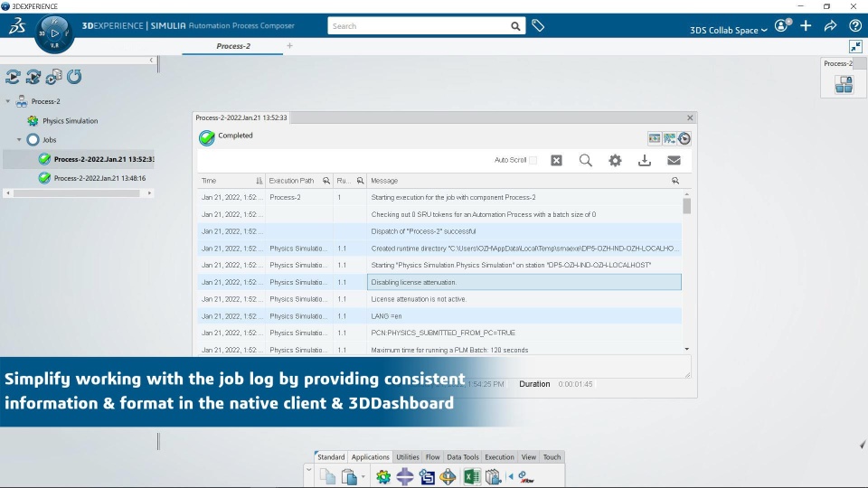Click the Xflow icon in action bar

point(526,477)
